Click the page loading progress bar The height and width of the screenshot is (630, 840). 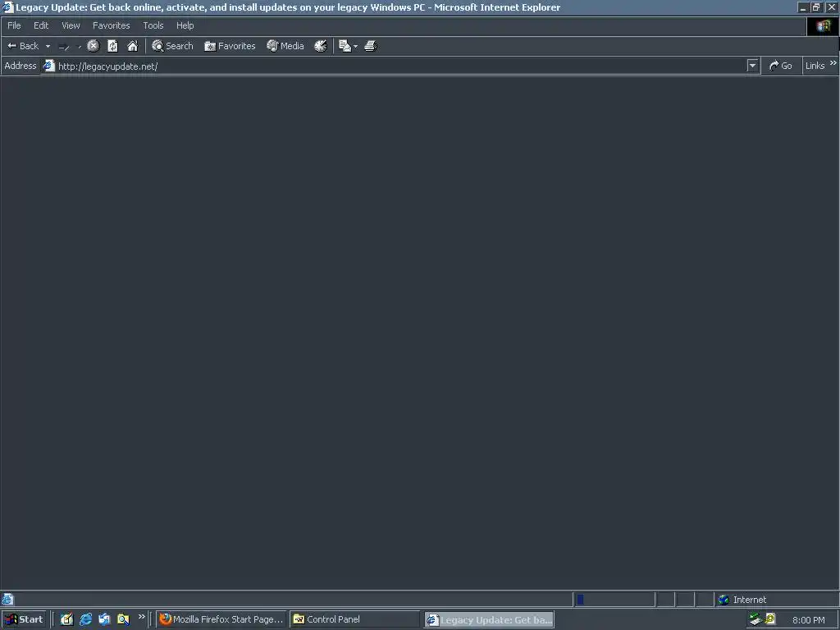[614, 600]
